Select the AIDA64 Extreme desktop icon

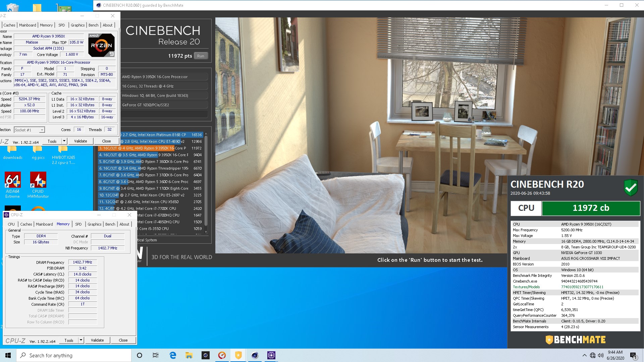click(x=12, y=185)
